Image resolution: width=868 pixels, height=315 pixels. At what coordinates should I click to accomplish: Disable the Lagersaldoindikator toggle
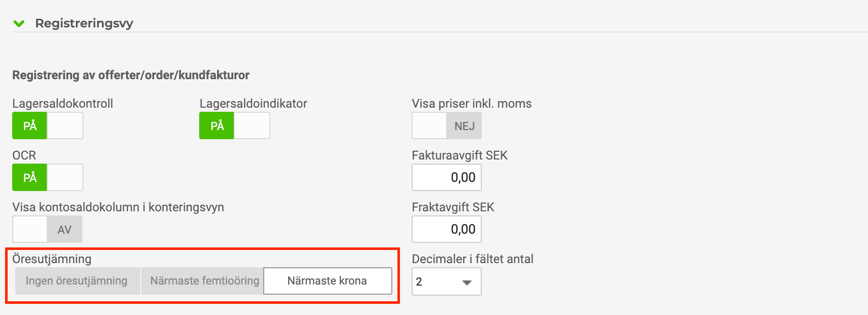tap(234, 126)
